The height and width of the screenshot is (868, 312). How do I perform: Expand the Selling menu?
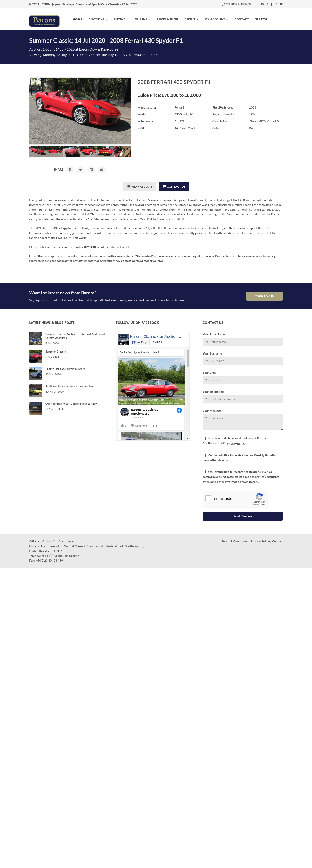[143, 20]
